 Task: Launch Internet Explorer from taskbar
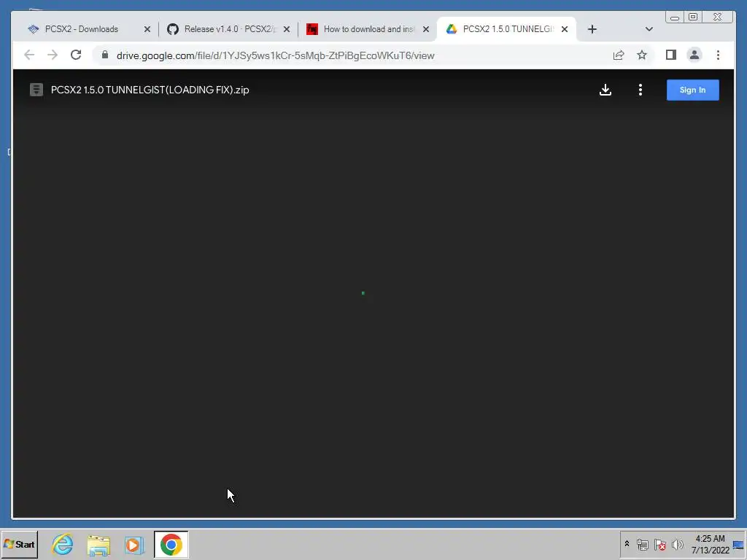pos(63,544)
